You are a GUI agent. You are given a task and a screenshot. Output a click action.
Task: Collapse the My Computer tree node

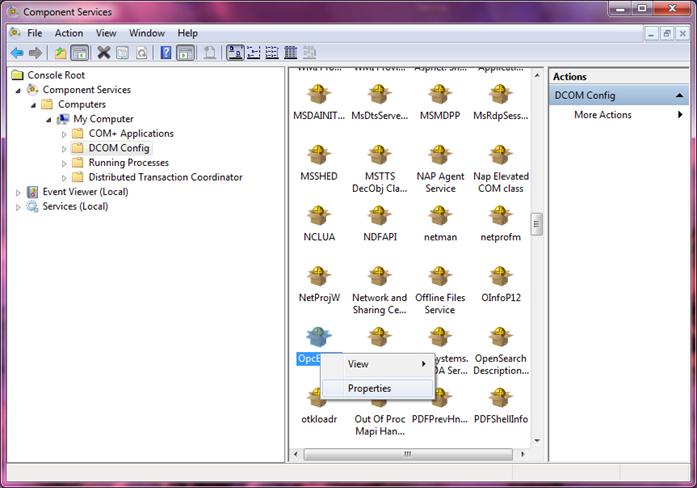tap(48, 120)
